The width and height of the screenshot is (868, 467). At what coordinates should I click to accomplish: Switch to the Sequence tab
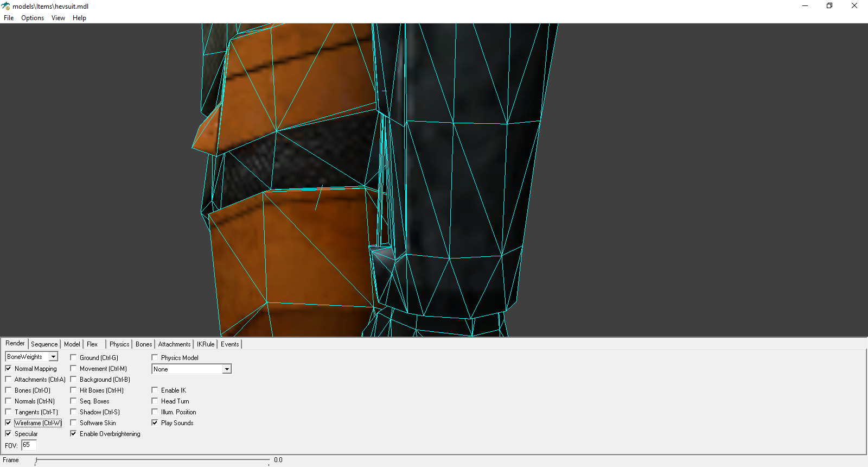pos(44,344)
